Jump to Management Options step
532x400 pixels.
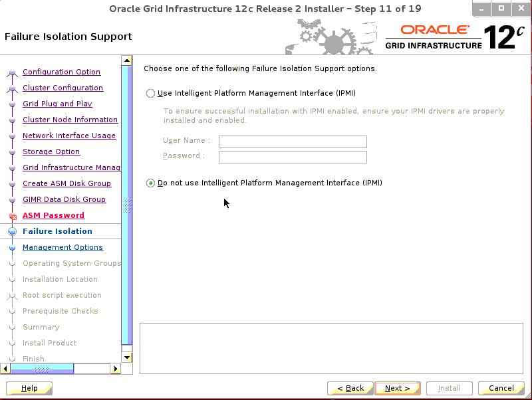pyautogui.click(x=63, y=247)
